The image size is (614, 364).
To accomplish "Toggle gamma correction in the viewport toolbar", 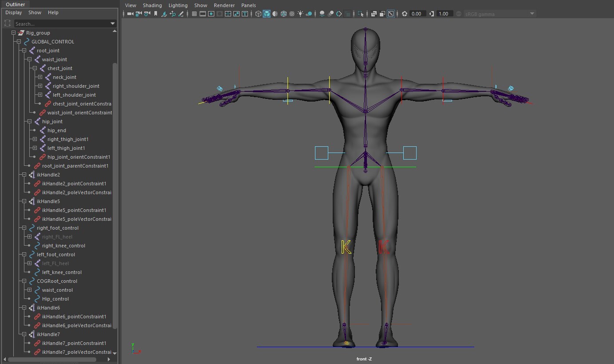I will (x=432, y=14).
